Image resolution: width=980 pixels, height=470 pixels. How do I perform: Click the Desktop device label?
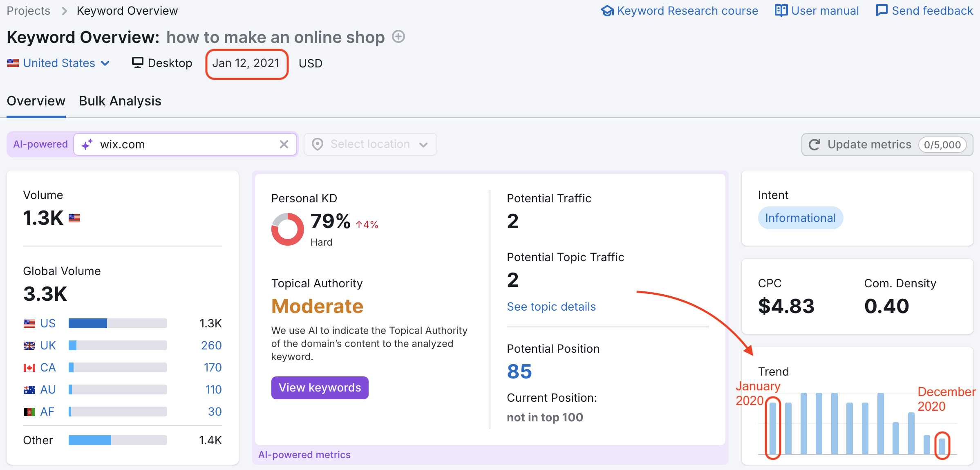tap(170, 63)
